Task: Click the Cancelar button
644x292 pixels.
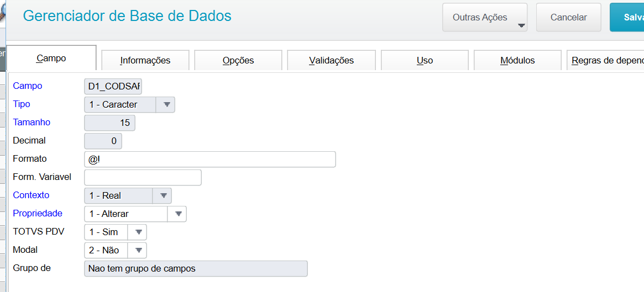Action: (x=568, y=18)
